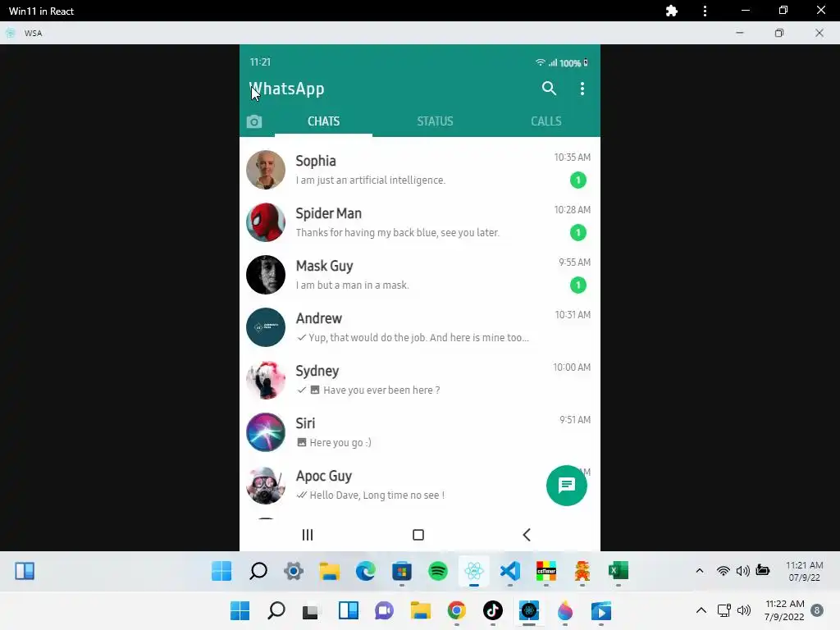Open VS Code in inner taskbar
Viewport: 840px width, 630px height.
click(510, 571)
